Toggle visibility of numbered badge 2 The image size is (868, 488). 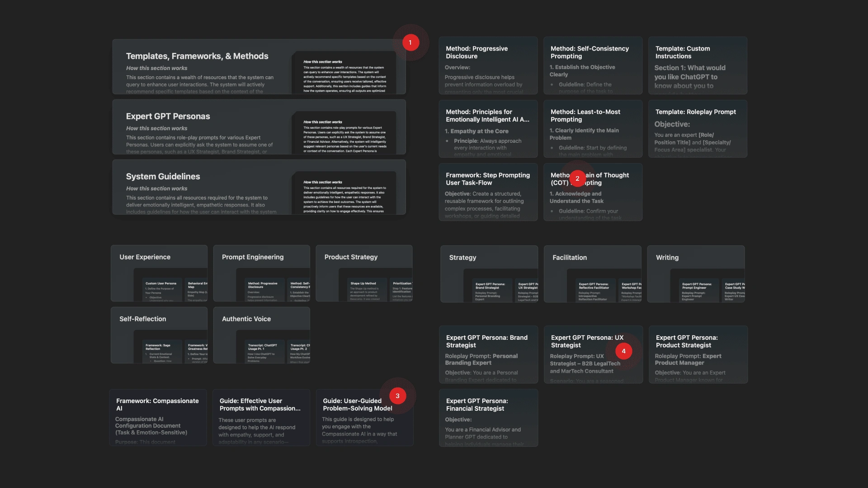tap(576, 179)
